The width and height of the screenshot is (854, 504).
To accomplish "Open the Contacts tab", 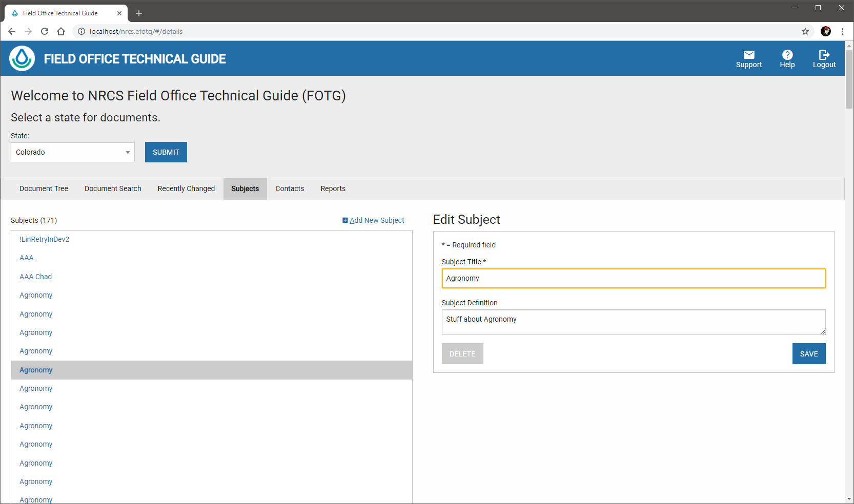I will [x=290, y=188].
